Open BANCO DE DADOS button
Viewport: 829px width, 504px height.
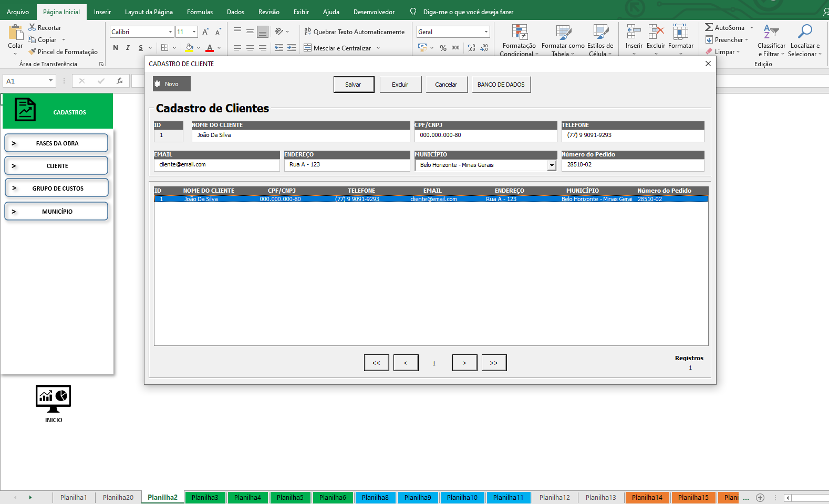pyautogui.click(x=501, y=85)
